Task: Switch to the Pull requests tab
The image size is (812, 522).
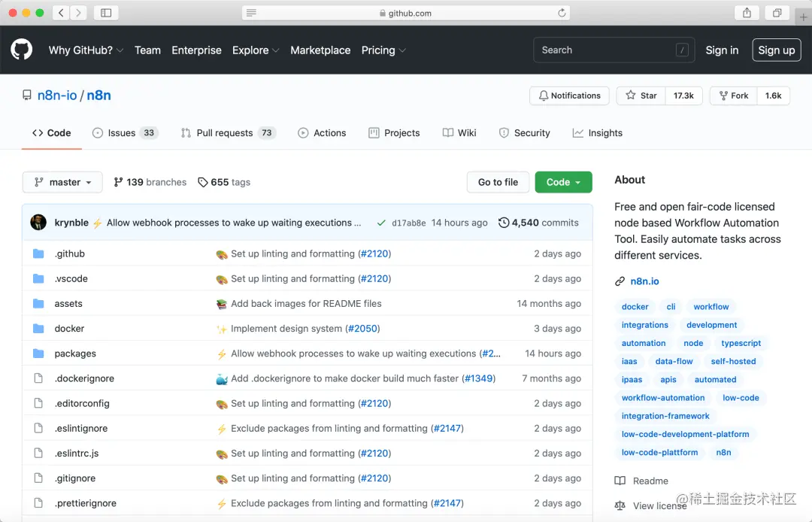Action: pyautogui.click(x=229, y=133)
